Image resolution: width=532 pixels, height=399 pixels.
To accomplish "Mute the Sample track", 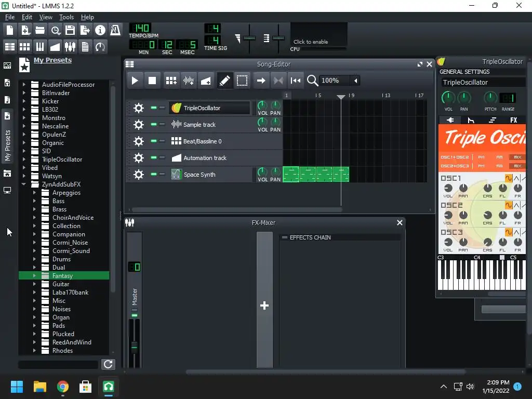I will pos(154,125).
